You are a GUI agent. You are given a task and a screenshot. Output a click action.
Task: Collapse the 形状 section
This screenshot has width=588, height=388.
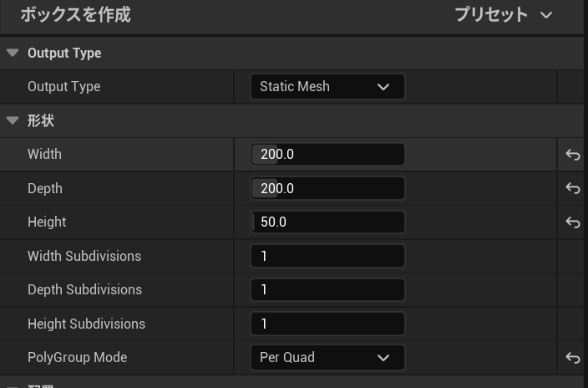(13, 120)
